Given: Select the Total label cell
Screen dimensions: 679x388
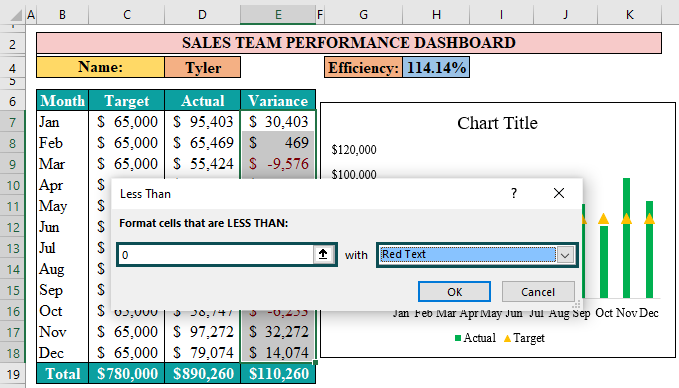Looking at the screenshot, I should (x=62, y=374).
